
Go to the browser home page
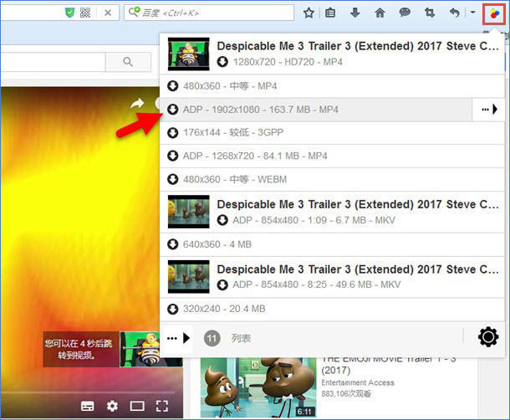pyautogui.click(x=380, y=13)
